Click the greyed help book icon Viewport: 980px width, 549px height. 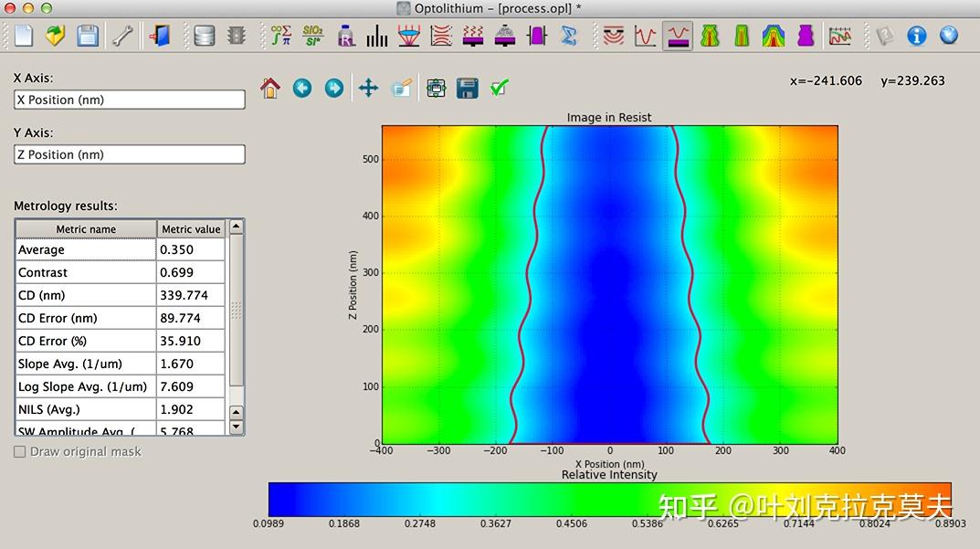point(884,36)
